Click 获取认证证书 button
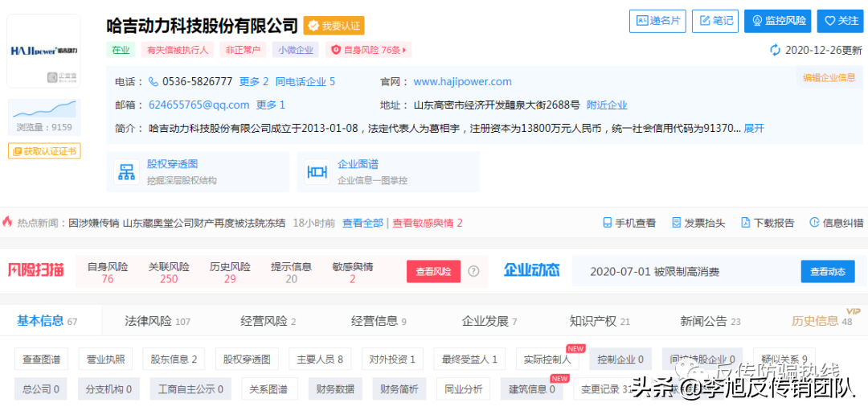This screenshot has width=868, height=411. point(44,150)
